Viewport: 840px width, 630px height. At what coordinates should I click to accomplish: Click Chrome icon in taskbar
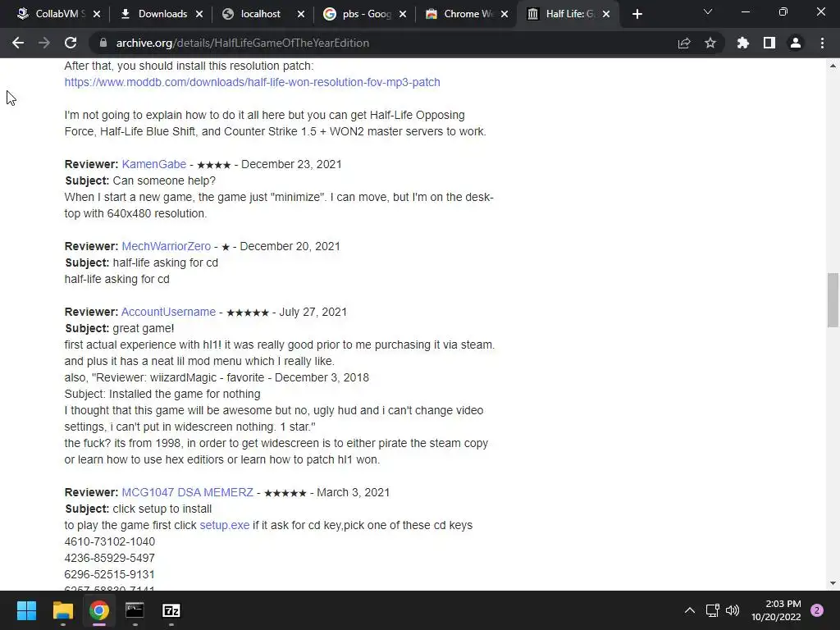[99, 610]
